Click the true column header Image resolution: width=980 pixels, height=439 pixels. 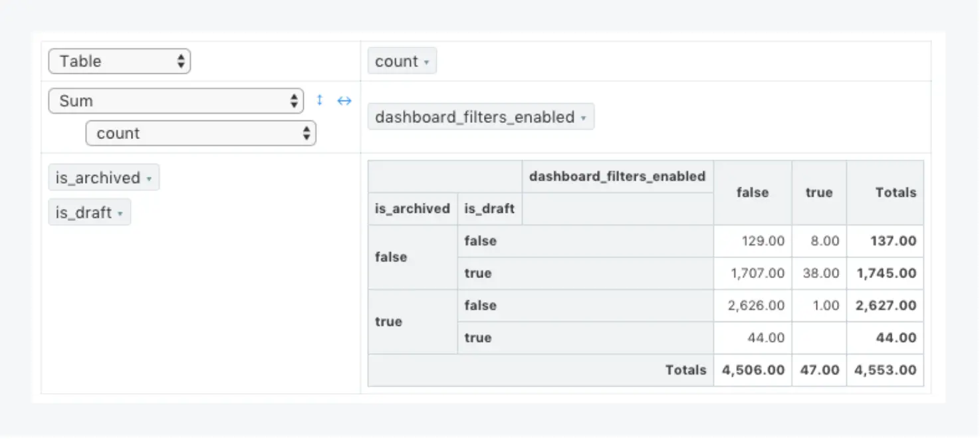pyautogui.click(x=818, y=192)
